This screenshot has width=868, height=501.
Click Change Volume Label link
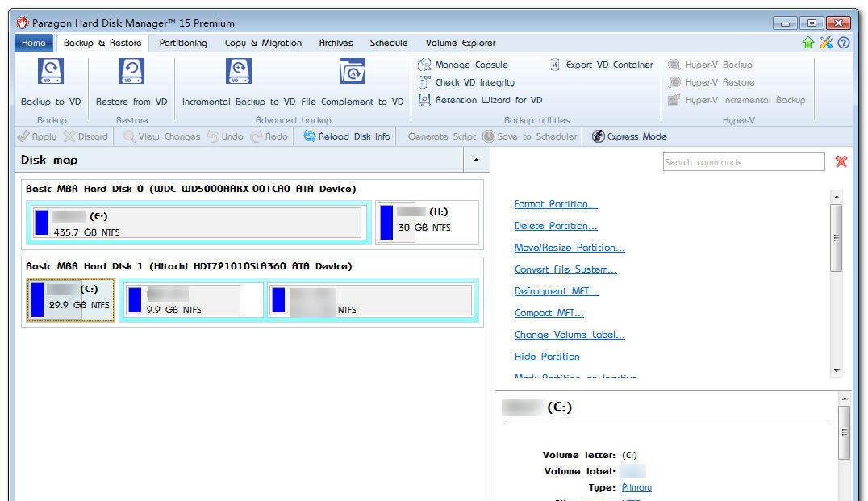coord(570,335)
